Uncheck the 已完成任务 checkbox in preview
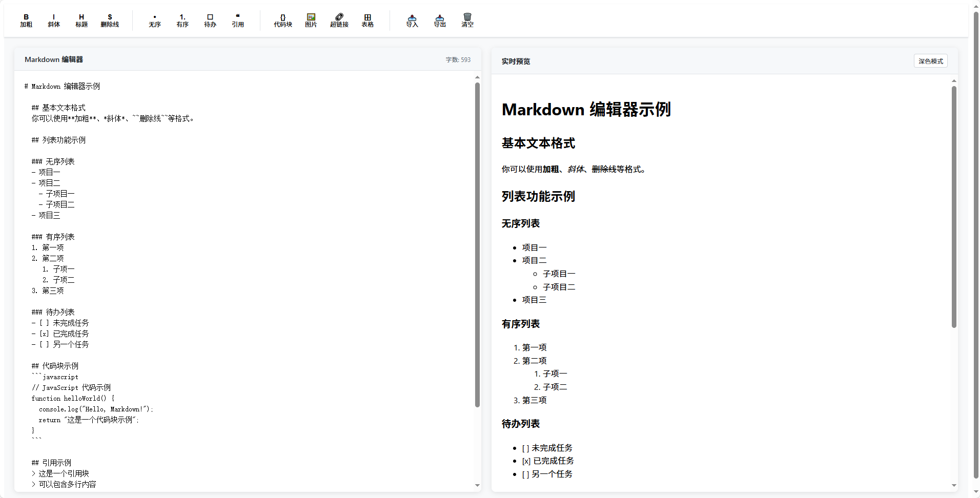The height and width of the screenshot is (498, 980). point(525,461)
